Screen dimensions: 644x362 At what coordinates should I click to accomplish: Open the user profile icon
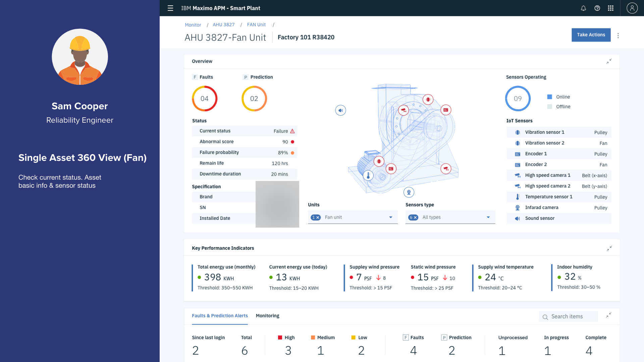[x=632, y=8]
